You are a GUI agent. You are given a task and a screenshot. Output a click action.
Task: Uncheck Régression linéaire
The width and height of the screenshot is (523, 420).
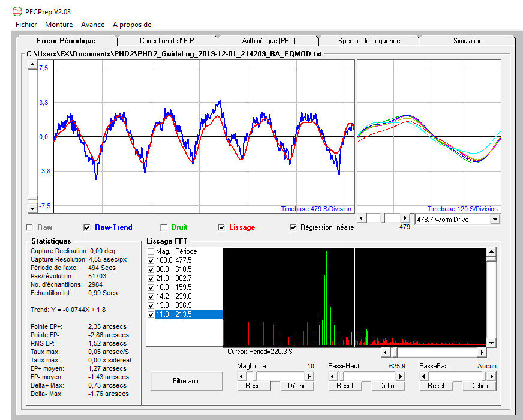[293, 227]
